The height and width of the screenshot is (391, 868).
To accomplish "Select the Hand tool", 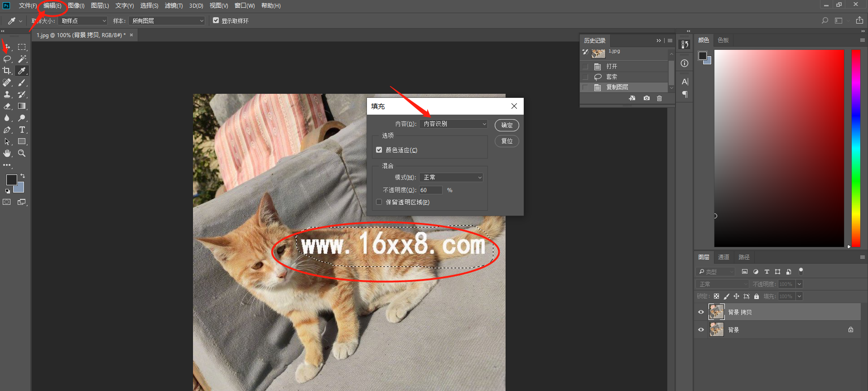I will [x=7, y=153].
